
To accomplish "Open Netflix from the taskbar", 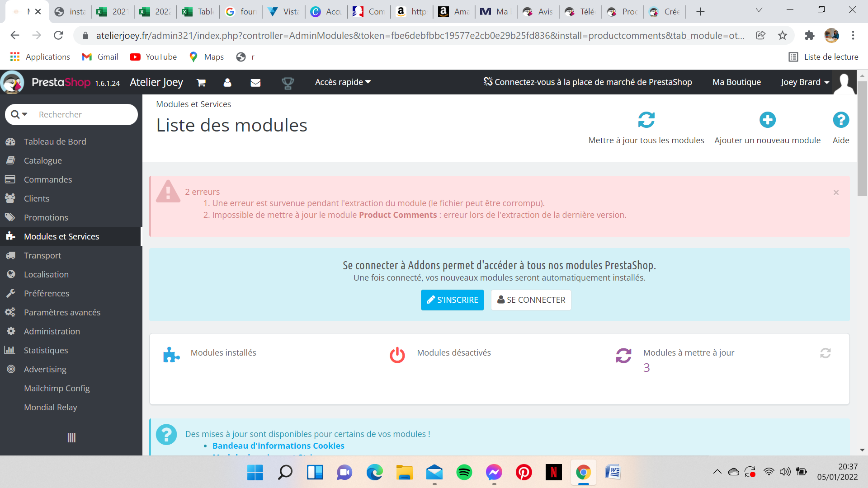I will click(553, 472).
